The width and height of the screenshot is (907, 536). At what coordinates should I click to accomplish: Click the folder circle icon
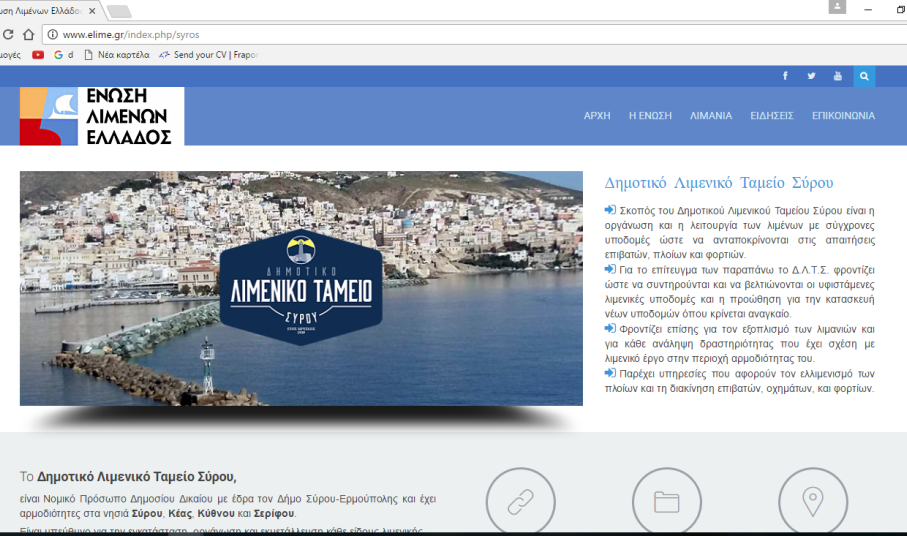click(x=667, y=502)
